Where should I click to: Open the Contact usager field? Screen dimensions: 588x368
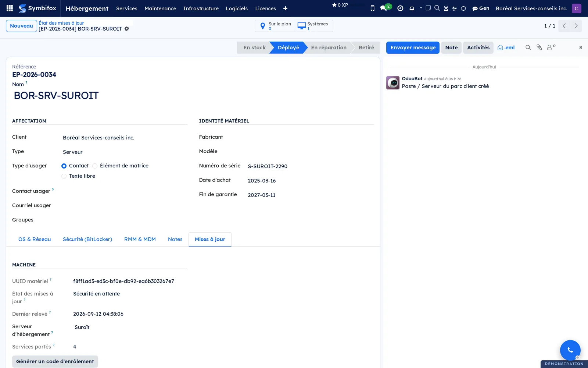point(124,191)
